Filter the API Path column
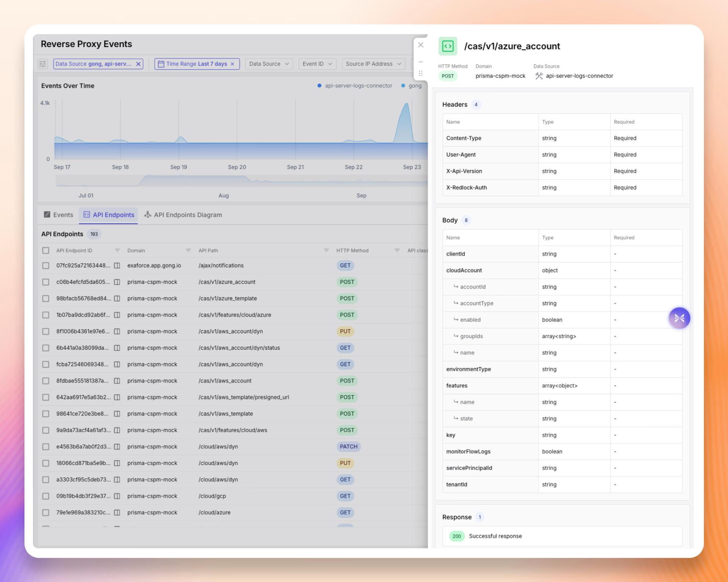Image resolution: width=728 pixels, height=582 pixels. click(x=326, y=250)
